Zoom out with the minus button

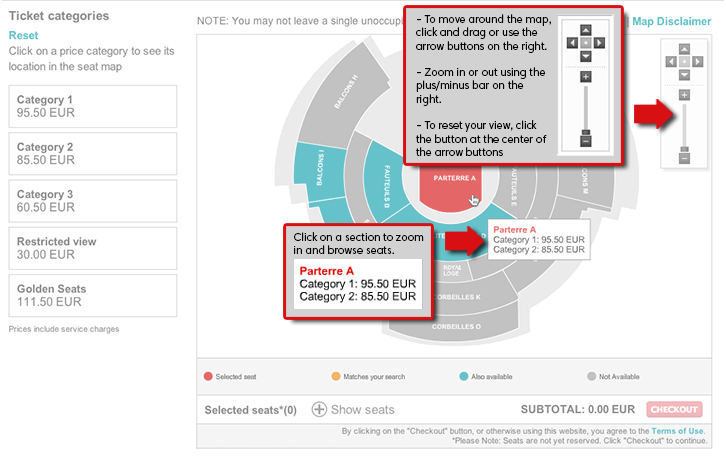click(x=684, y=159)
